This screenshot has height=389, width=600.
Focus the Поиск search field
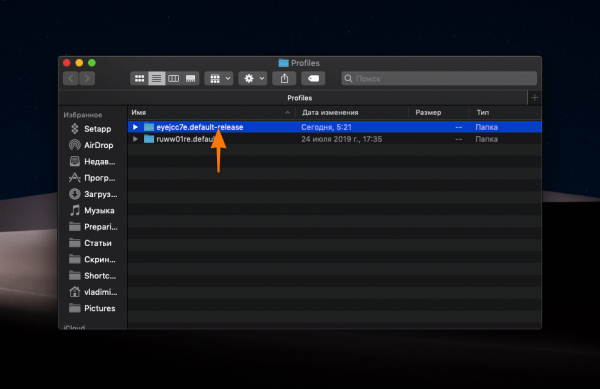pos(439,78)
